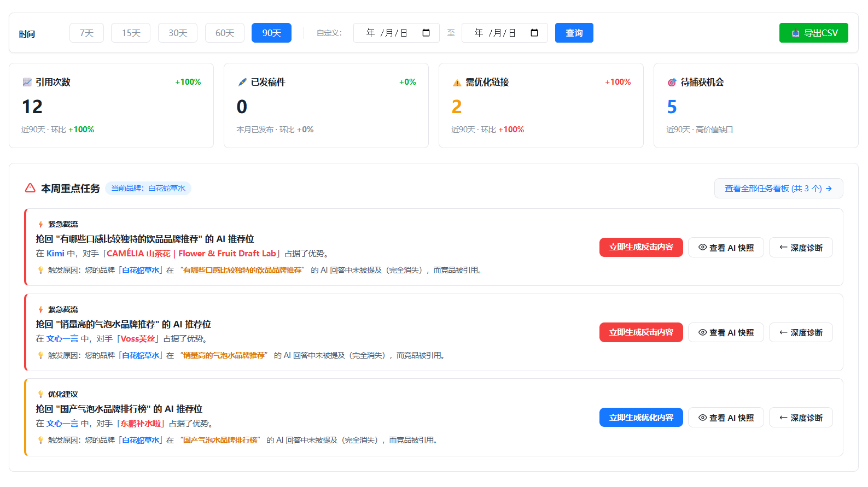This screenshot has height=487, width=868.
Task: Click the triangle alert icon beside 本周重点任务
Action: [30, 188]
